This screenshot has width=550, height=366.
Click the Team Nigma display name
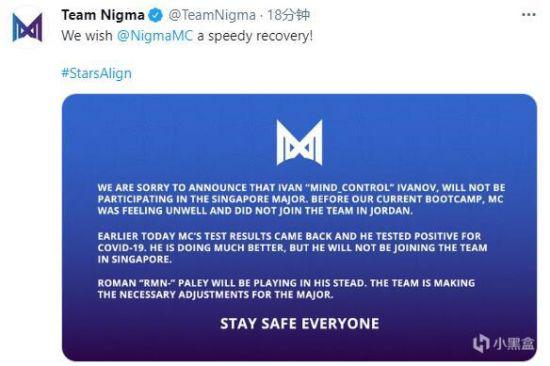(x=103, y=15)
